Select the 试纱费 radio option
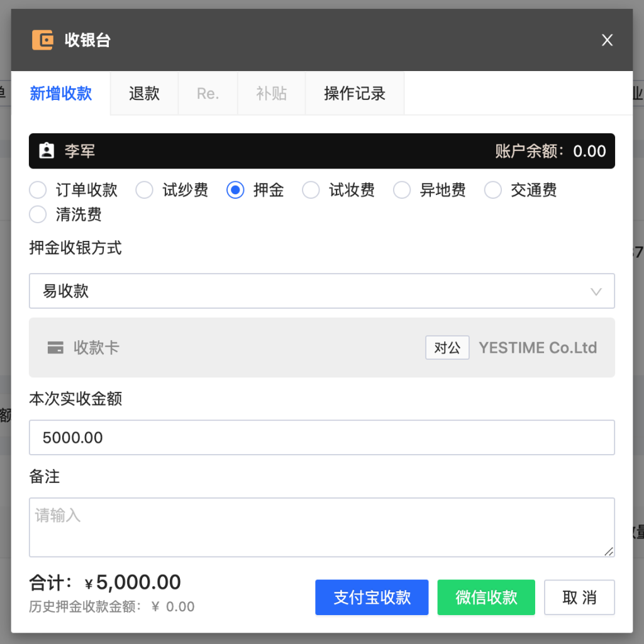Viewport: 644px width, 644px height. (145, 190)
